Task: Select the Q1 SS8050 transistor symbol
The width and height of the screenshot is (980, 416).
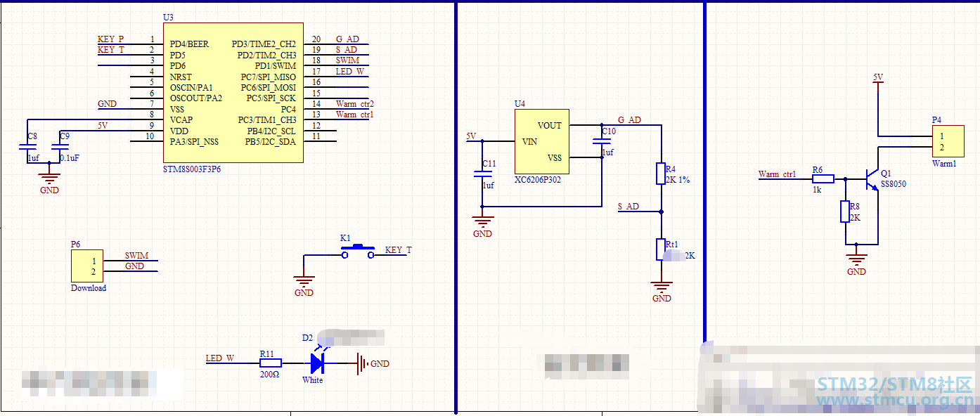Action: click(870, 178)
